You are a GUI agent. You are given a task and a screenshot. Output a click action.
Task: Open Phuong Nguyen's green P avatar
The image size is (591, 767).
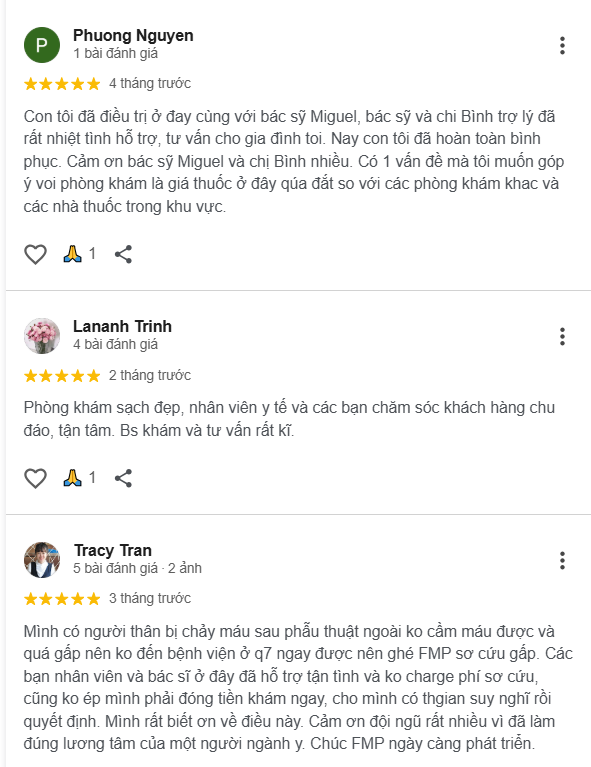coord(42,45)
